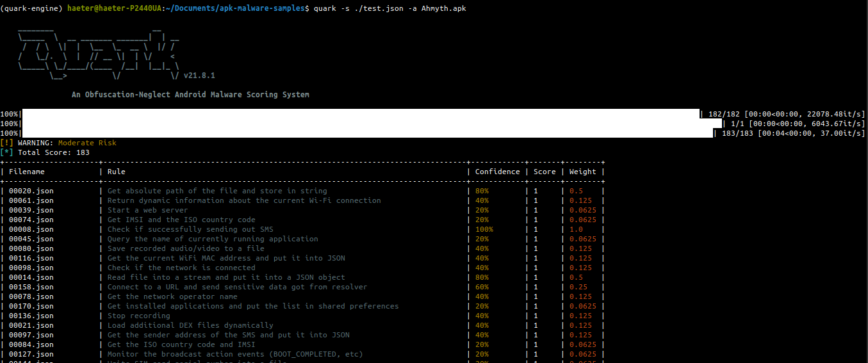
Task: Click the 00021.json filename cell
Action: pos(31,325)
